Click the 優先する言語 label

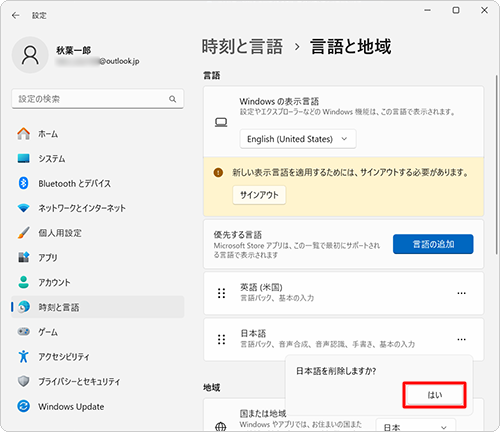[238, 235]
